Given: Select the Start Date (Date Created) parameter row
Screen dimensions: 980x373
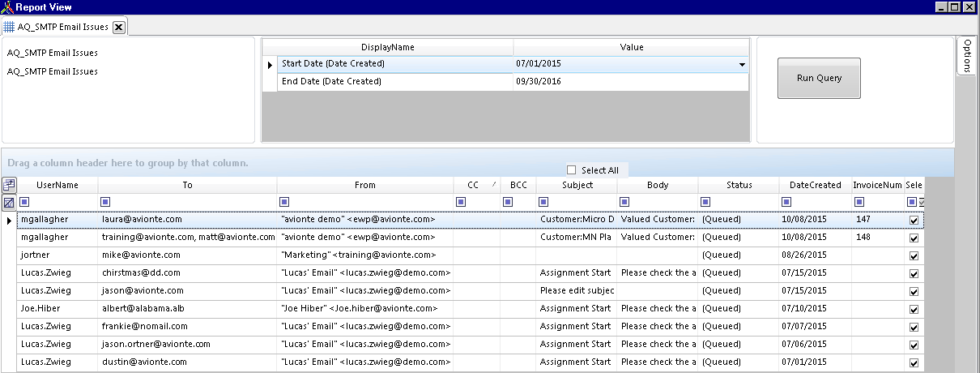Looking at the screenshot, I should (x=513, y=64).
